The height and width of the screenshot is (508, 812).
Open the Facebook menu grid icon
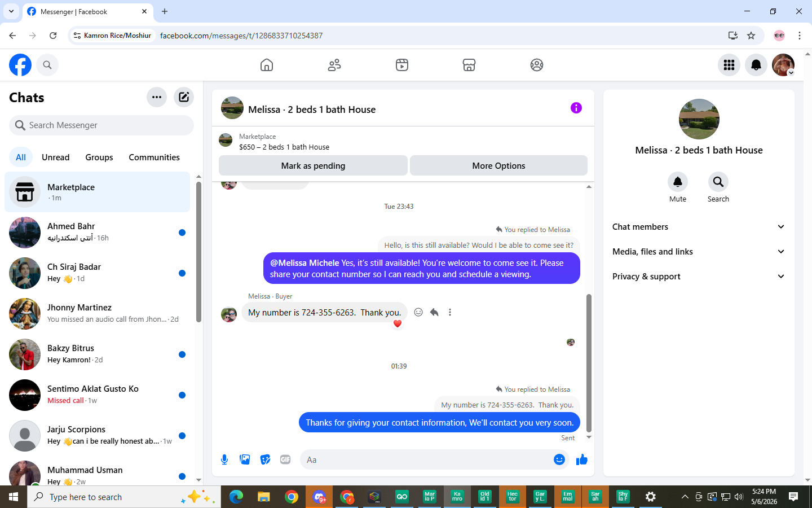pos(729,65)
